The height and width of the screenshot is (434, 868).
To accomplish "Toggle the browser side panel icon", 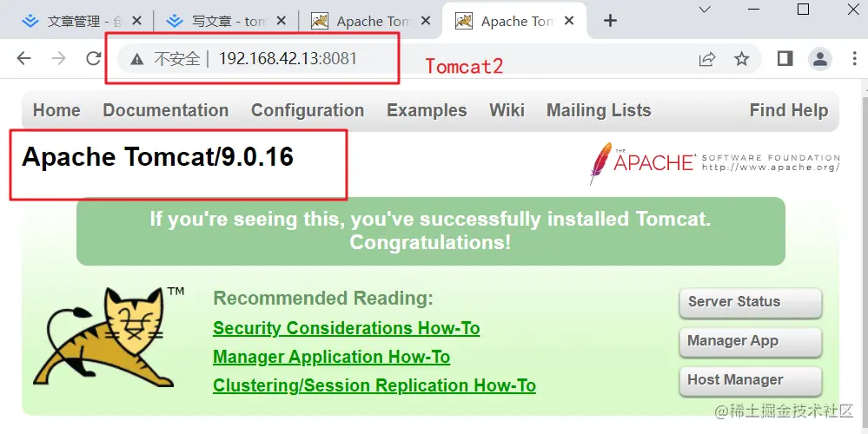I will tap(785, 59).
